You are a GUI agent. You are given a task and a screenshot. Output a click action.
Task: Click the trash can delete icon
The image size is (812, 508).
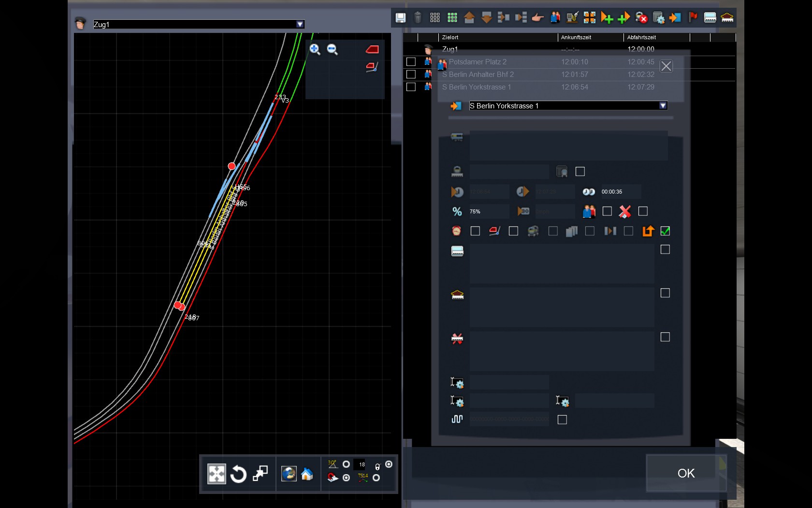418,18
